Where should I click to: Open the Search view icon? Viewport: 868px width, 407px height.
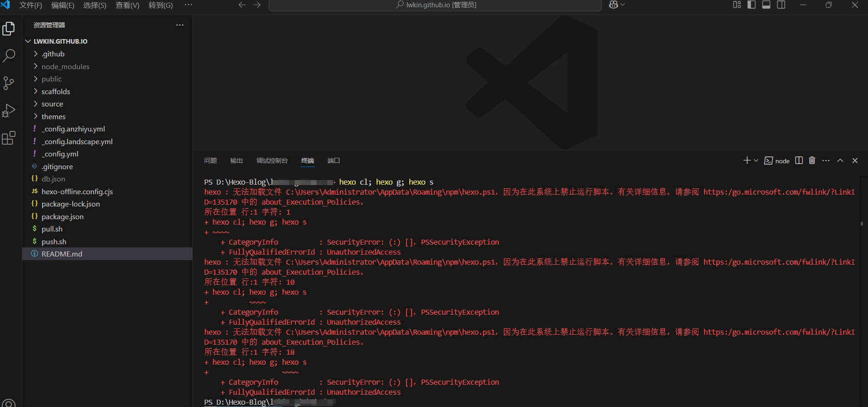click(x=9, y=56)
